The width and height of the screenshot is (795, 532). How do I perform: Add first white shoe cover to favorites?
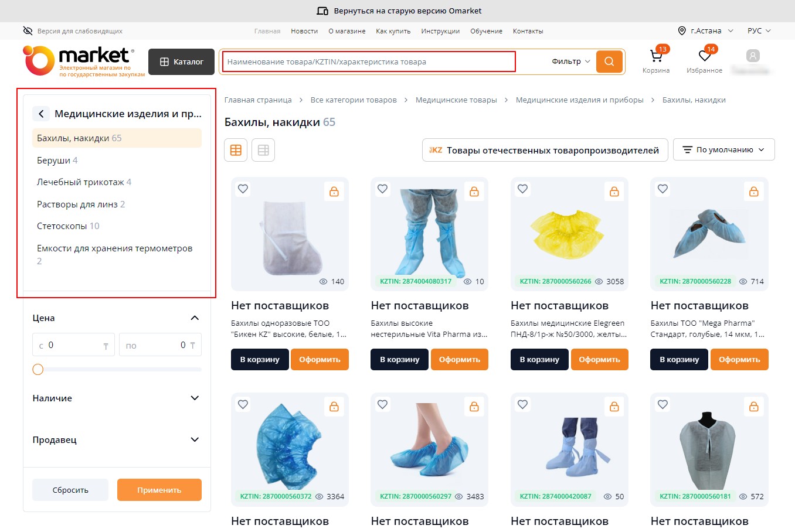click(243, 189)
